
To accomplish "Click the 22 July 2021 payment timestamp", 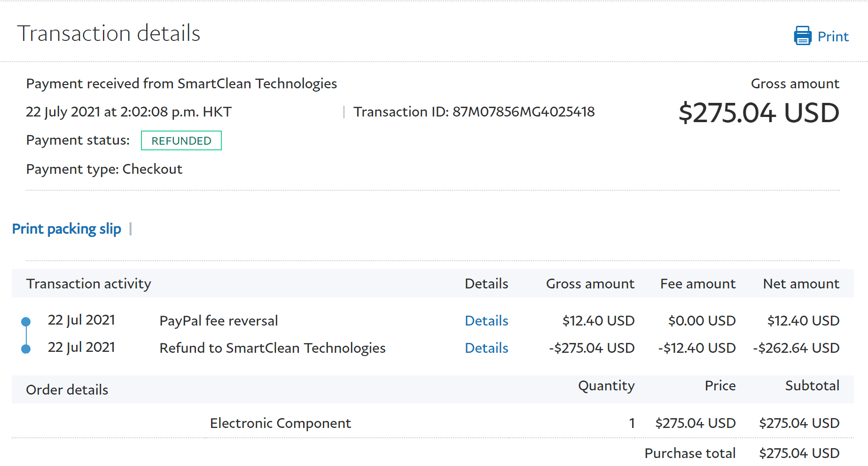I will [x=128, y=112].
